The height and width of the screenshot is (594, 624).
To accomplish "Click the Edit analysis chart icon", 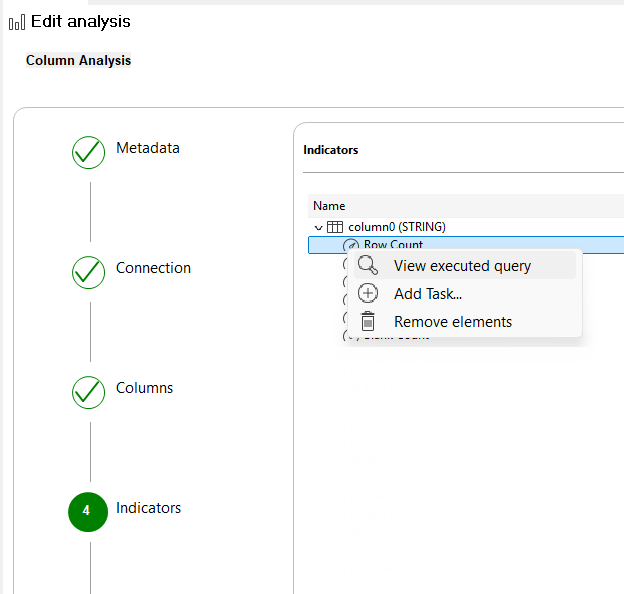I will click(16, 22).
